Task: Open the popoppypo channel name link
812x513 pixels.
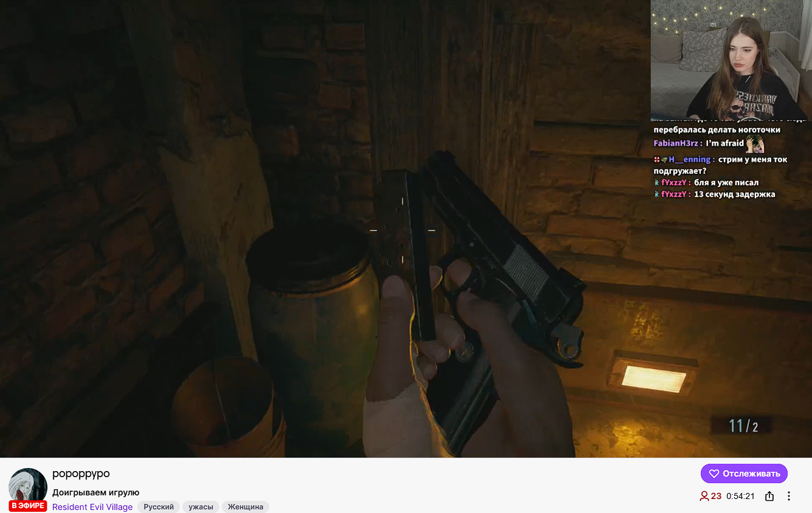Action: pos(81,473)
